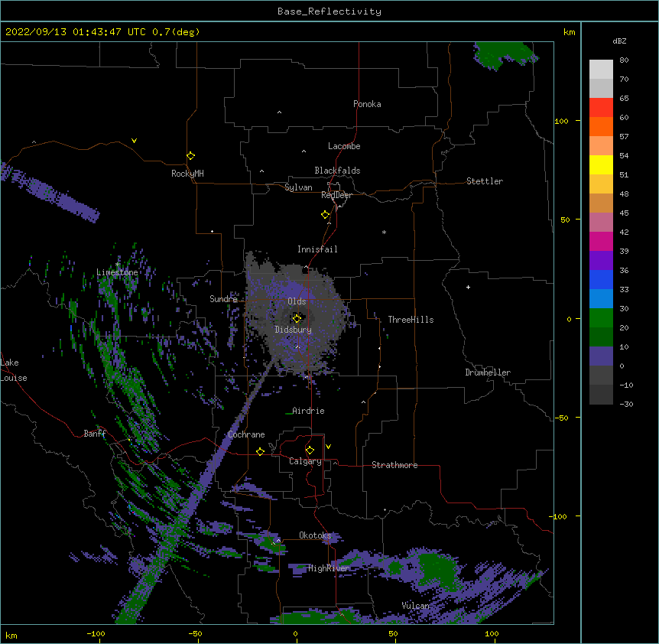This screenshot has width=659, height=644.
Task: Click the Drumheller city label
Action: (x=488, y=372)
